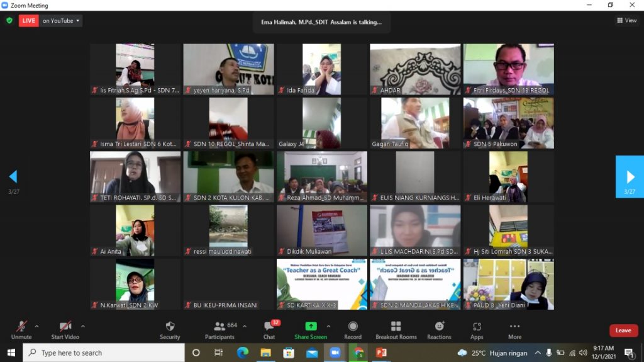Open the Chat panel

269,329
